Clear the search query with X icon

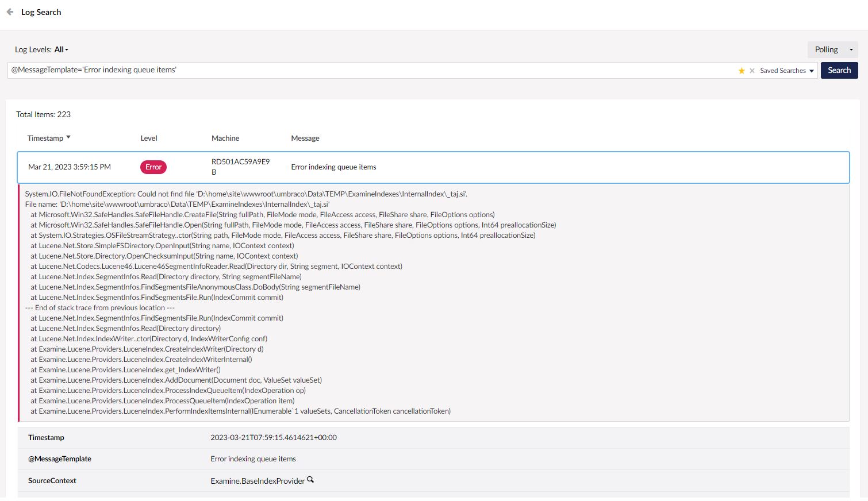pyautogui.click(x=752, y=71)
